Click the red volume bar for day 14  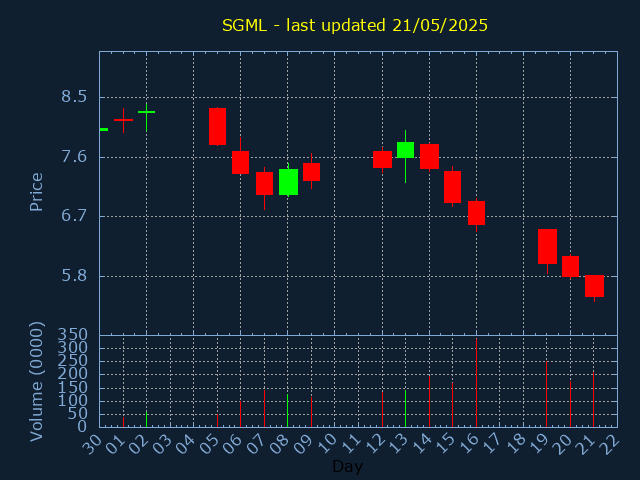(x=429, y=401)
